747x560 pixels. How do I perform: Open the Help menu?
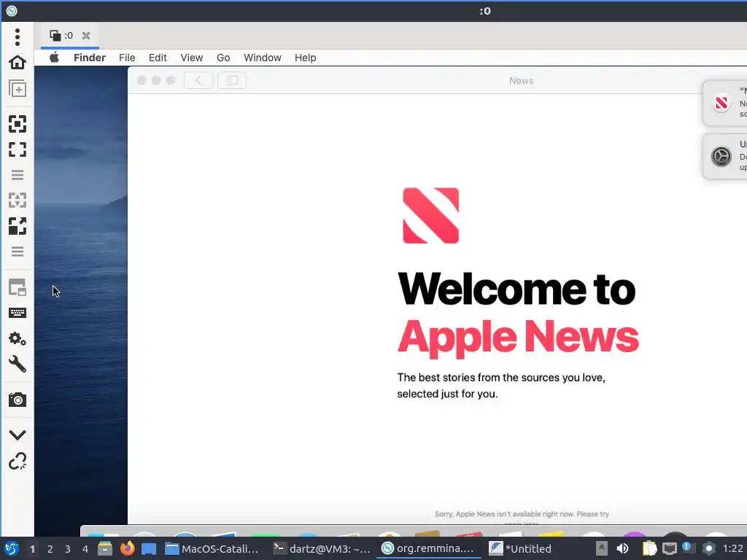point(306,58)
